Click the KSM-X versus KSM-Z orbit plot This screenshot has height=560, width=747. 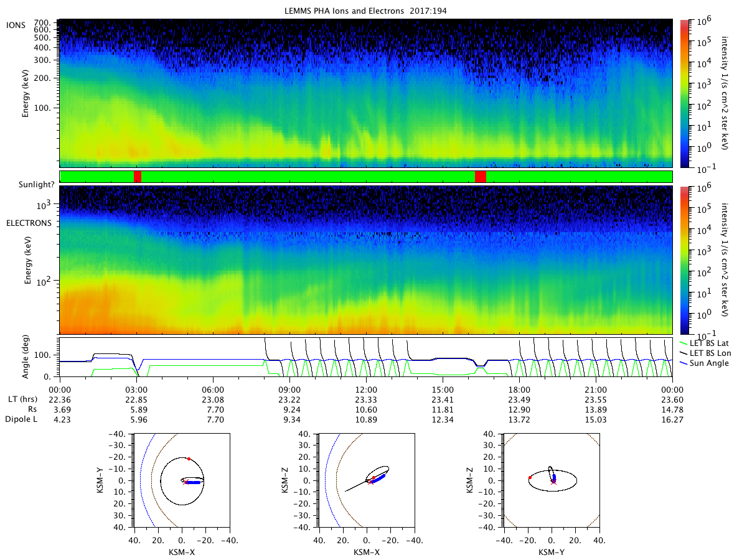[x=366, y=480]
